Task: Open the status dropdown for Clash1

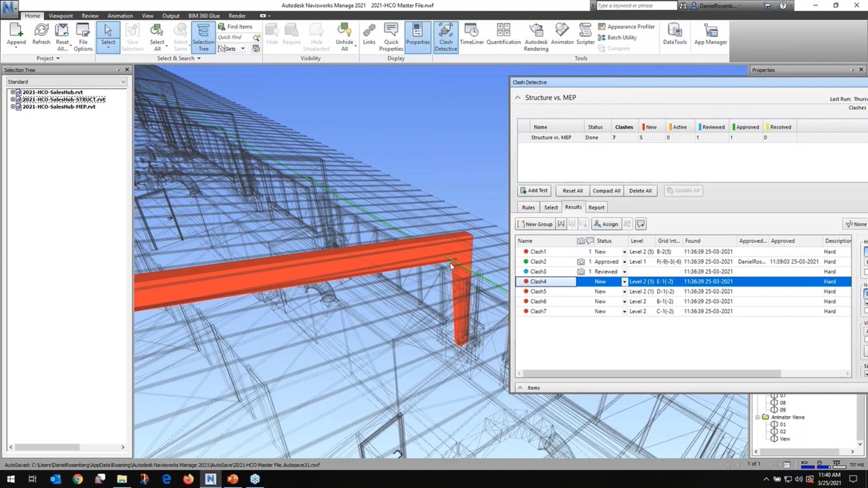Action: [x=625, y=252]
